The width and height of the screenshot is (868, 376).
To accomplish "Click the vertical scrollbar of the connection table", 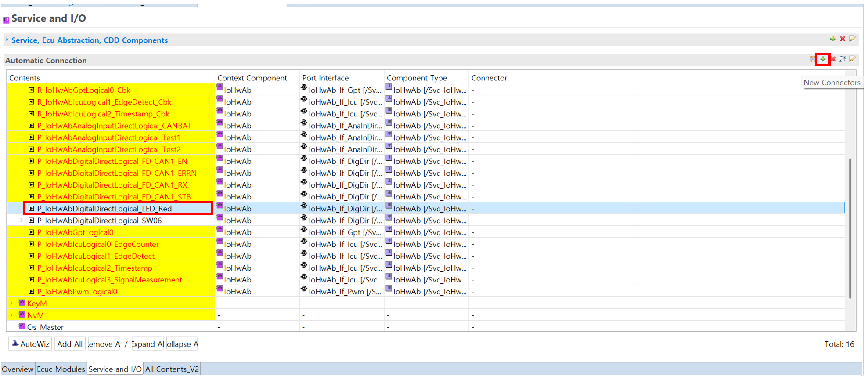I will [x=850, y=228].
